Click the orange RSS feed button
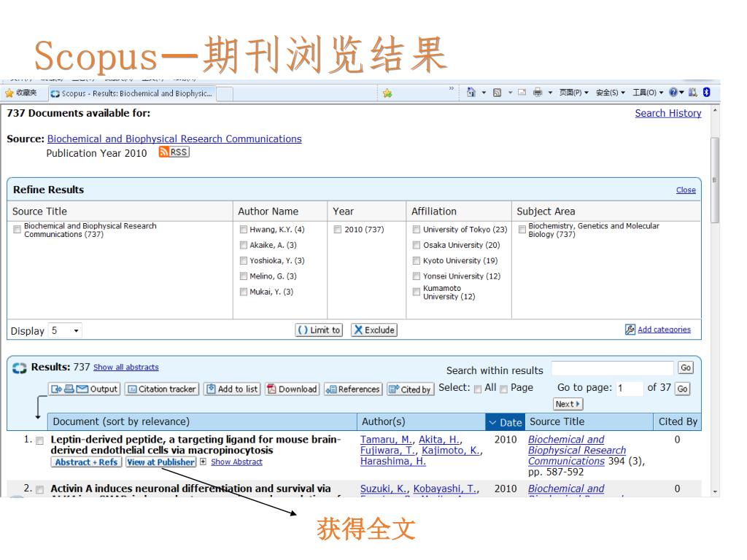Image resolution: width=747 pixels, height=560 pixels. tap(174, 152)
